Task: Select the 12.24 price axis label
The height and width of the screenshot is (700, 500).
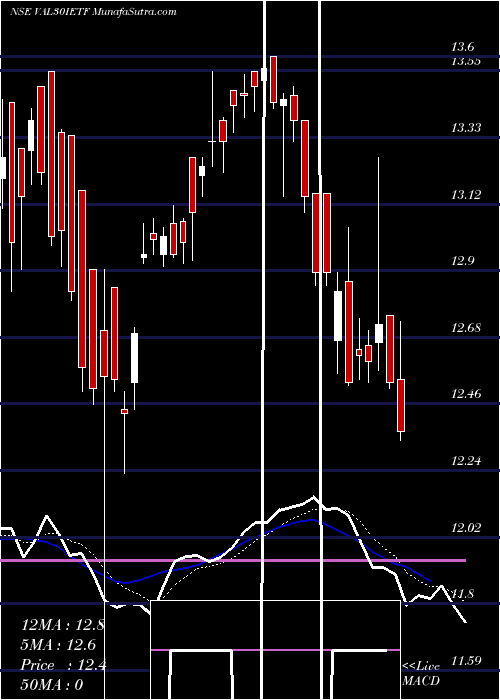Action: pos(466,461)
